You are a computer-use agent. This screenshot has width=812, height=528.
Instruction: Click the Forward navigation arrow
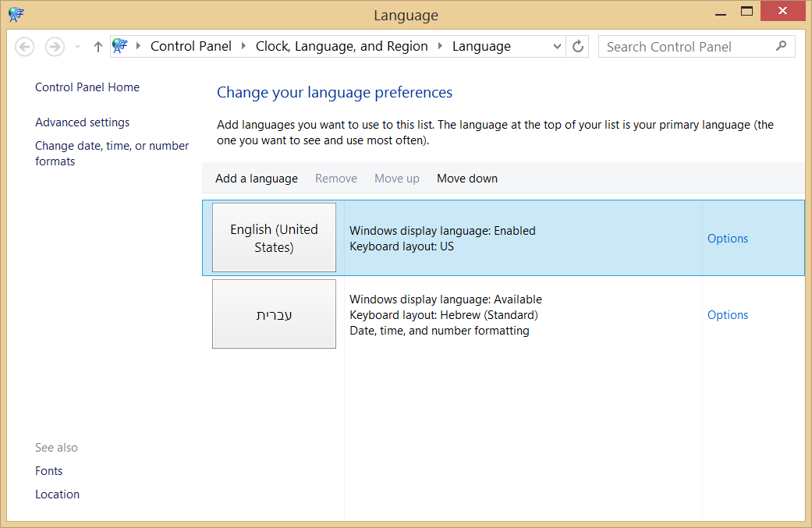point(54,47)
